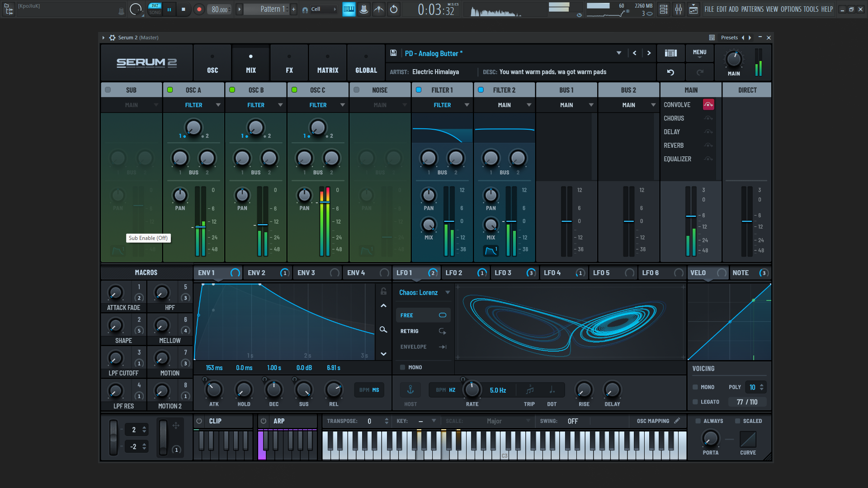Click the envelope scroll-down chevron
Screen dimensions: 868x488
383,354
